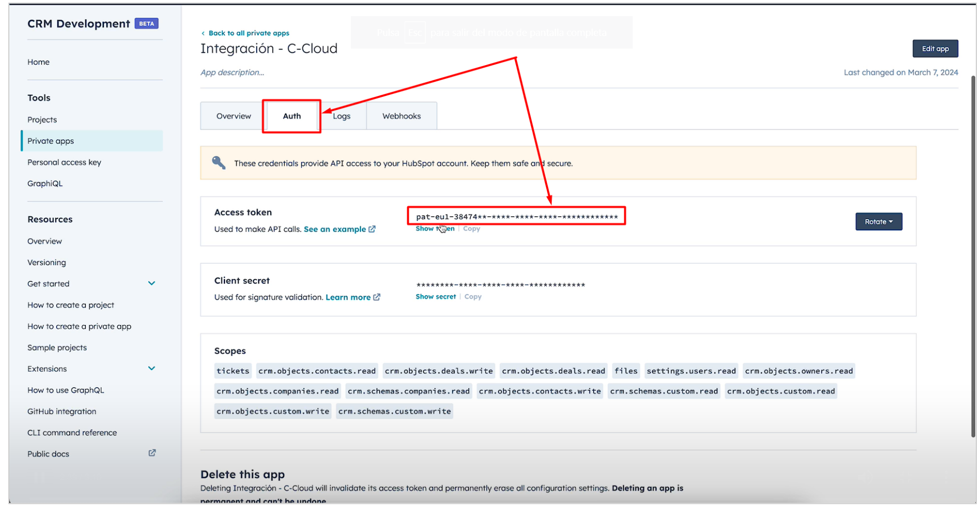Expand the Extensions section
This screenshot has height=508, width=980.
152,368
